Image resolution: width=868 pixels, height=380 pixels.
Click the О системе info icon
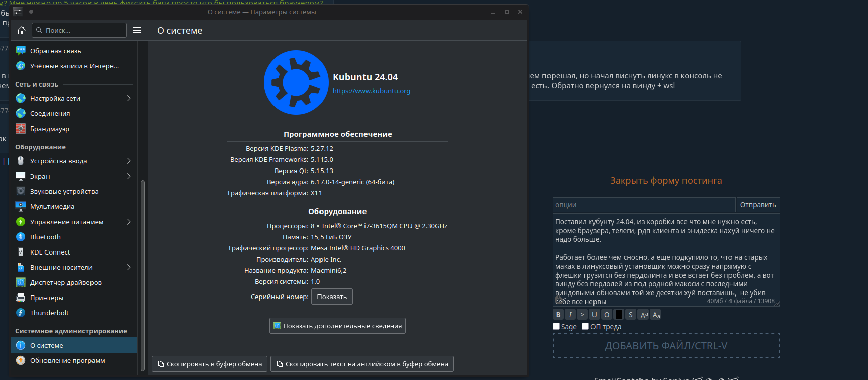(21, 345)
